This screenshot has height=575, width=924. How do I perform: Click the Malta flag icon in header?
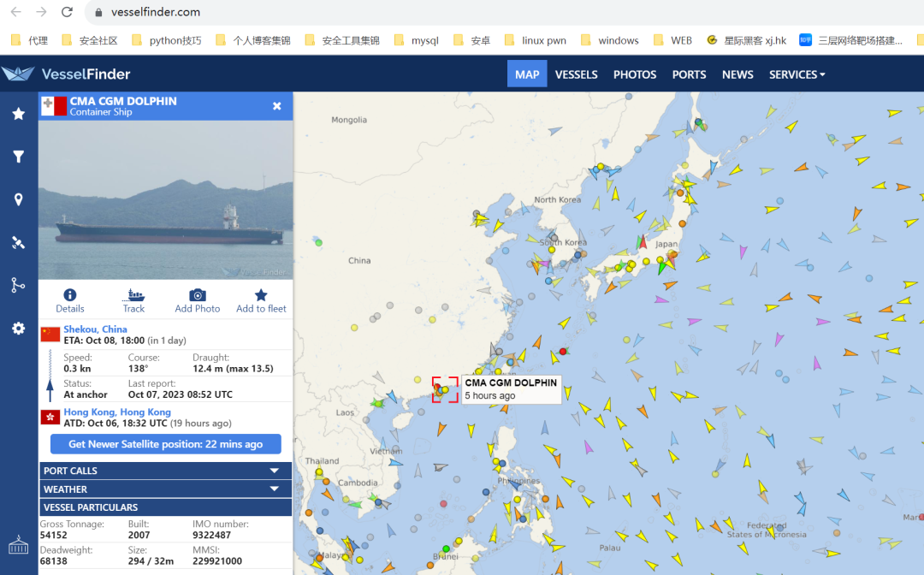pyautogui.click(x=54, y=106)
